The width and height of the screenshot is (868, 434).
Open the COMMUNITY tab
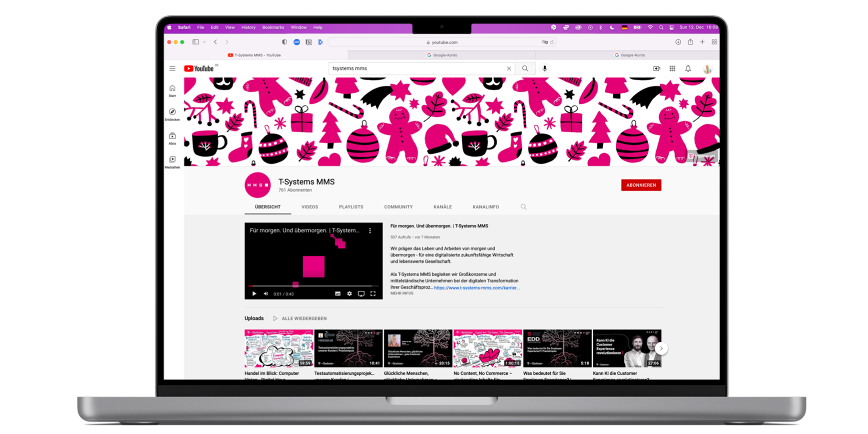(x=398, y=207)
